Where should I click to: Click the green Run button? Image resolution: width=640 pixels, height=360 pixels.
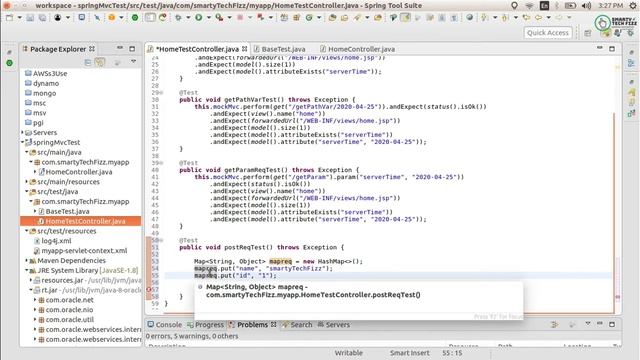point(199,18)
